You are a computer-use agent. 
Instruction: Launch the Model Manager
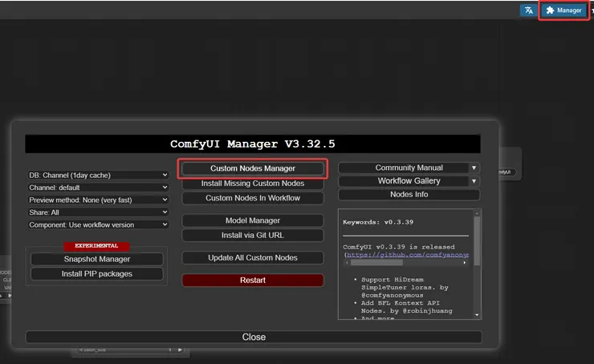[x=253, y=220]
